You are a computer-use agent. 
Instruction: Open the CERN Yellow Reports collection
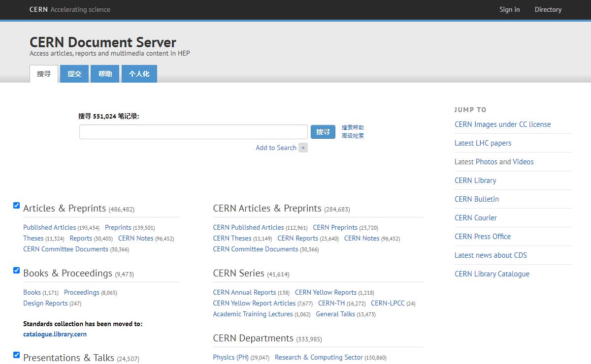click(x=326, y=292)
